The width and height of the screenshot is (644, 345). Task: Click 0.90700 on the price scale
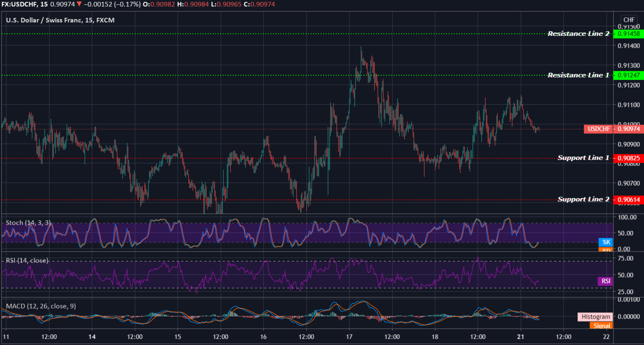(x=629, y=183)
